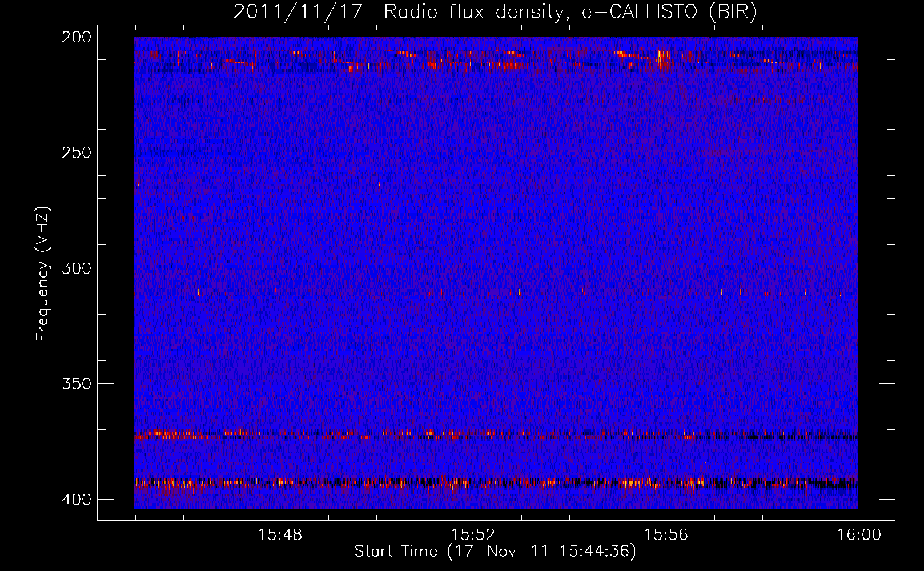Click the 200 frequency tick label
This screenshot has width=924, height=571.
click(76, 37)
